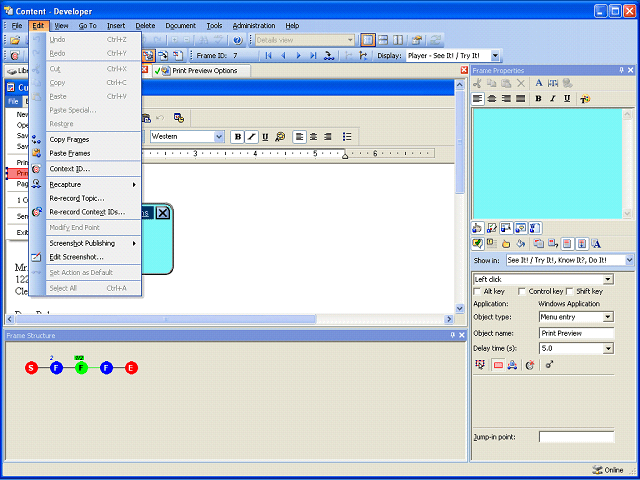Click the red S start node in Frame Structure

[31, 368]
